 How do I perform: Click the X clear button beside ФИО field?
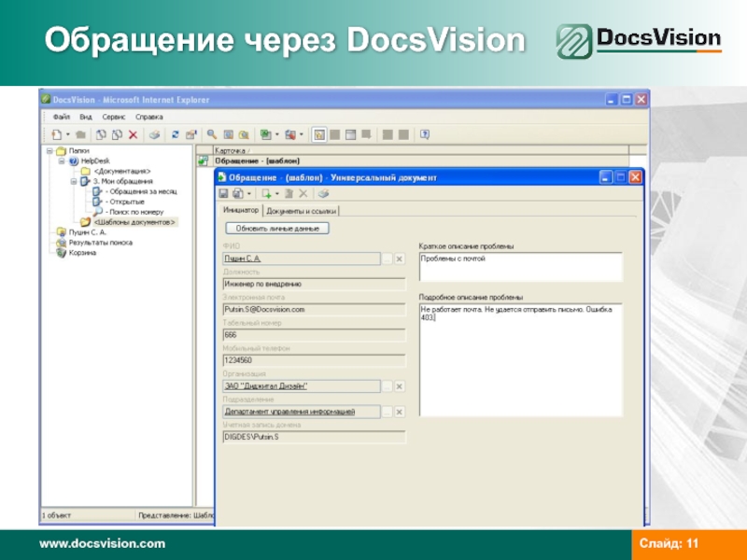click(399, 259)
